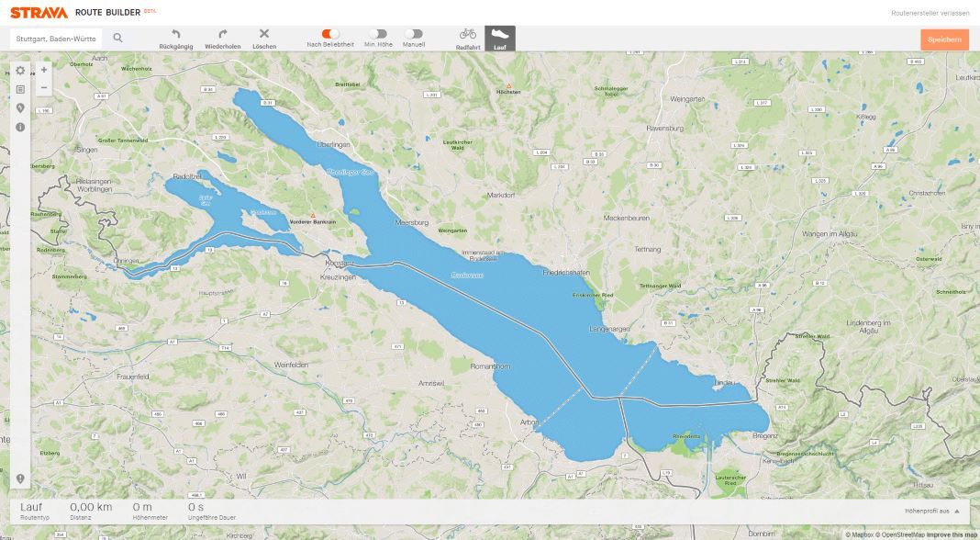
Task: Click Romanshorn label on the map
Action: 491,366
